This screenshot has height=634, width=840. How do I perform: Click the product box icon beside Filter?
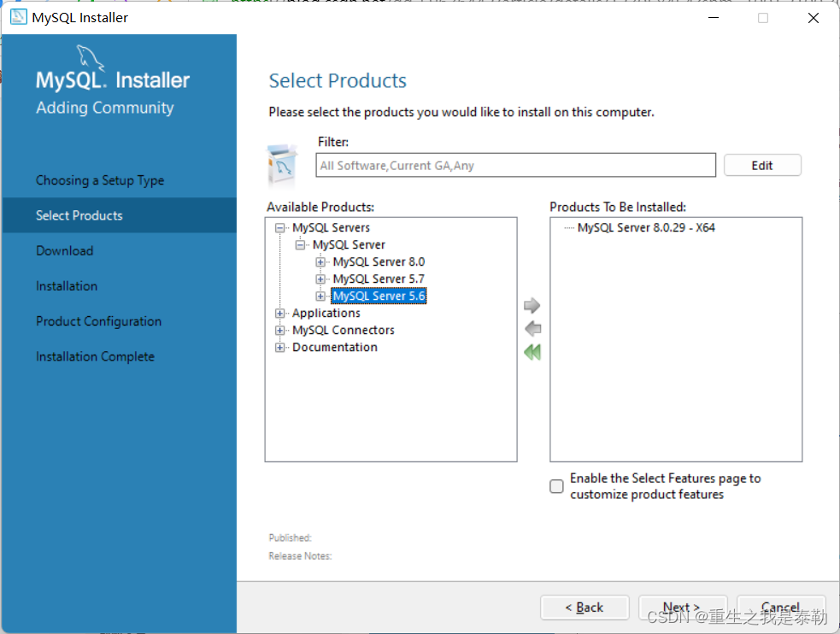282,165
